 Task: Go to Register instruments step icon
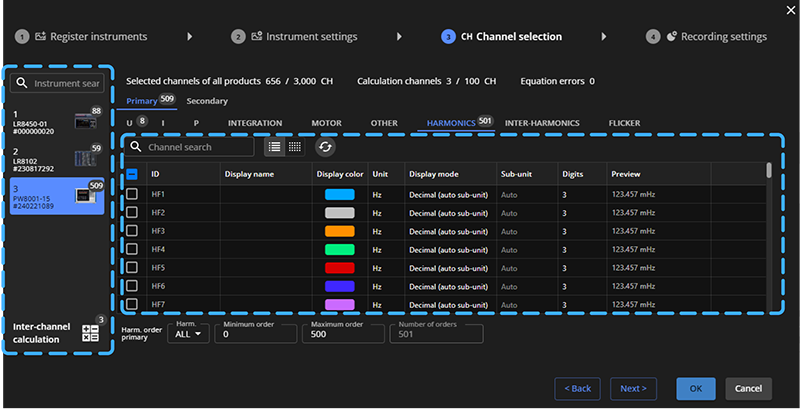pyautogui.click(x=40, y=36)
